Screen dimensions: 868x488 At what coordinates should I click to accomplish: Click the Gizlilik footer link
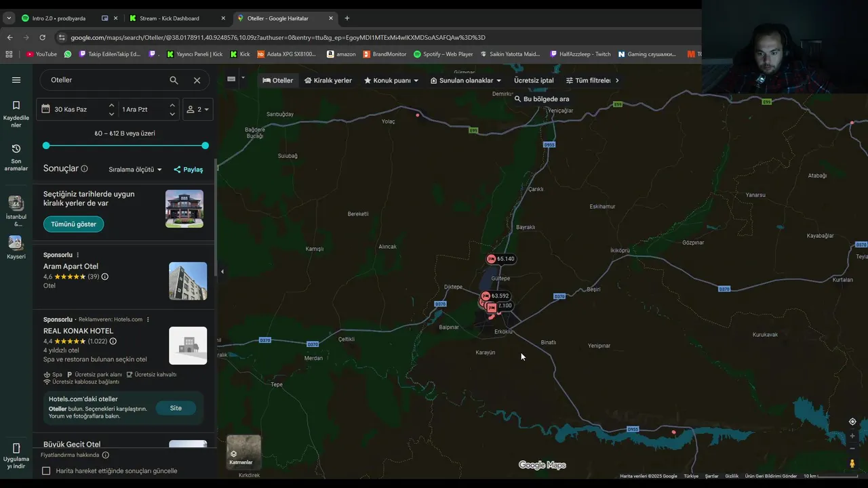point(732,476)
